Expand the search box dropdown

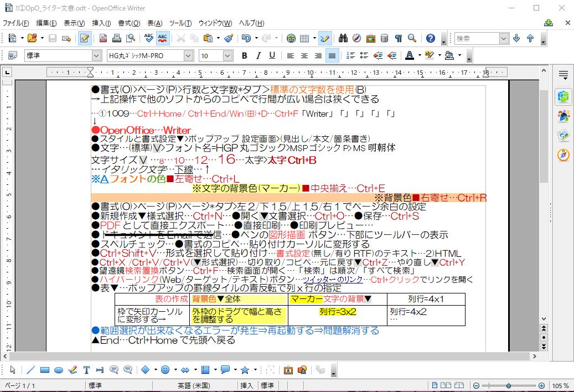[504, 38]
